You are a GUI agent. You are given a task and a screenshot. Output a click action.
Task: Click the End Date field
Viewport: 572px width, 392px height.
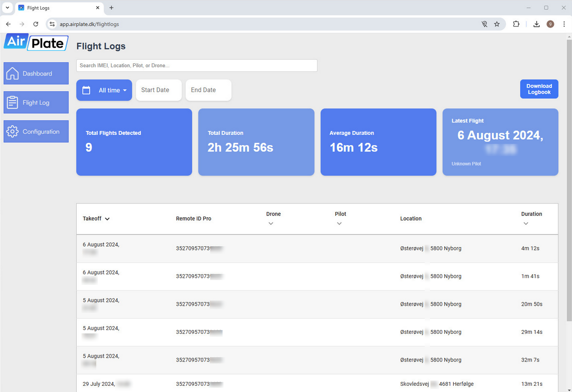208,90
